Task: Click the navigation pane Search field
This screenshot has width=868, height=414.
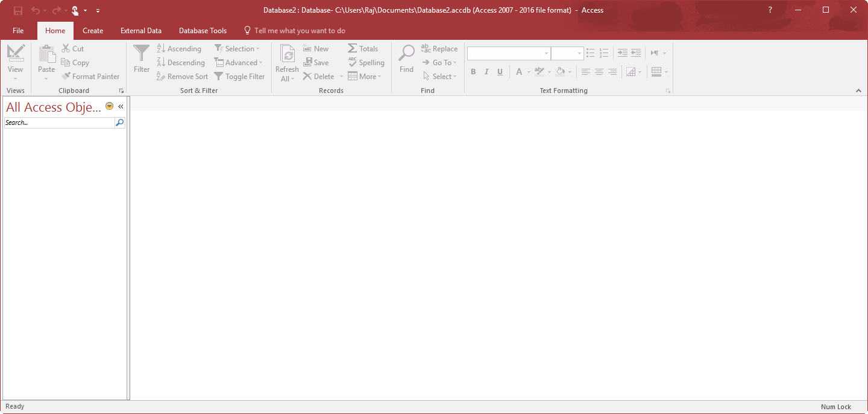Action: coord(59,123)
